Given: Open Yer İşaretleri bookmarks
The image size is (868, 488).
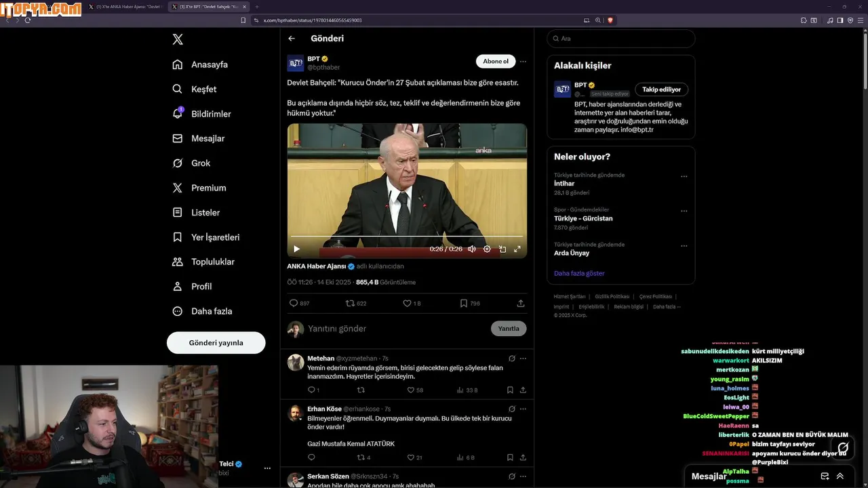Looking at the screenshot, I should [x=205, y=237].
